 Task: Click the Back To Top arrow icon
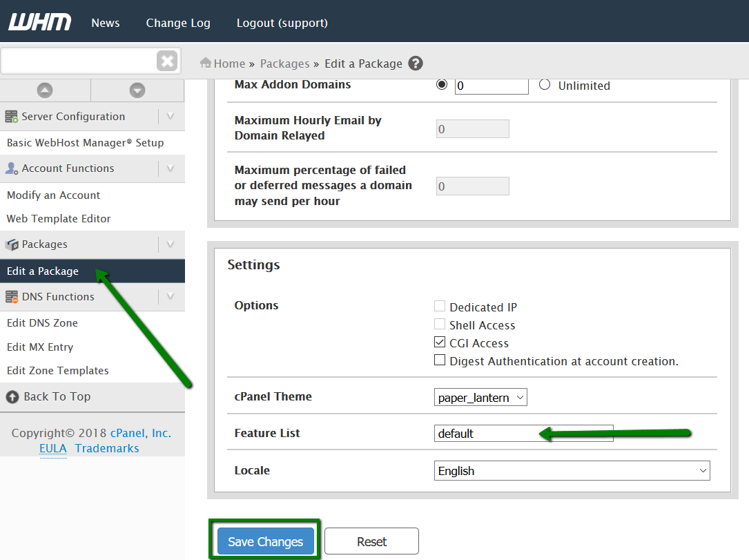pos(12,397)
